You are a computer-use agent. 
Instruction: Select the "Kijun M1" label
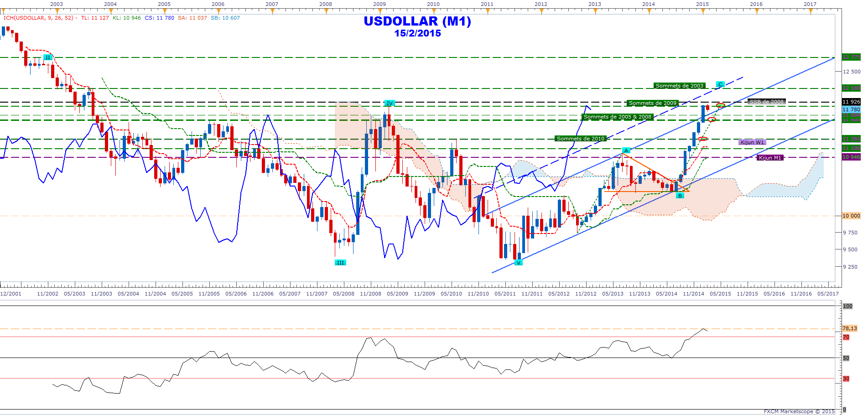[x=770, y=158]
